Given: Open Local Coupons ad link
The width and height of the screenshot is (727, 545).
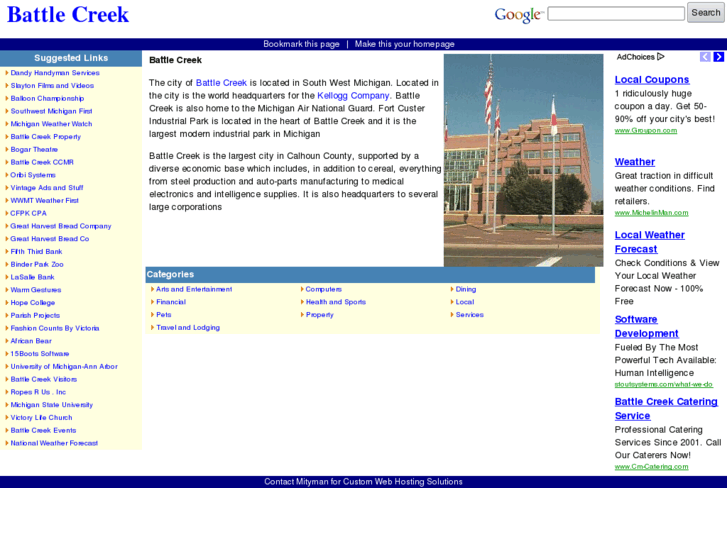Looking at the screenshot, I should [x=652, y=80].
